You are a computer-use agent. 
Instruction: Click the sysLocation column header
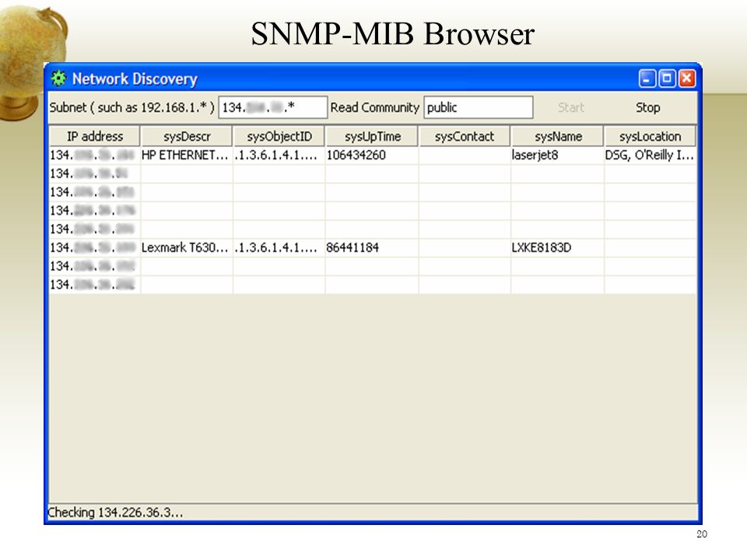coord(651,137)
